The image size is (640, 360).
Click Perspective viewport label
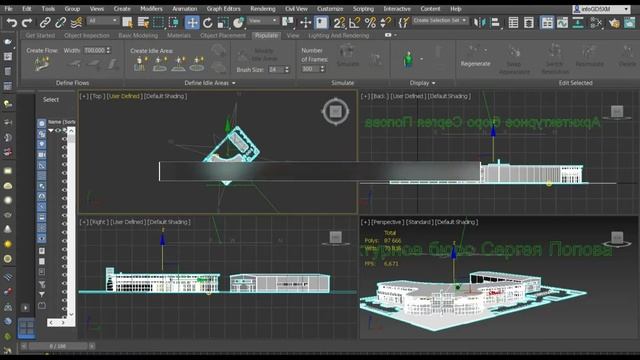[x=387, y=222]
